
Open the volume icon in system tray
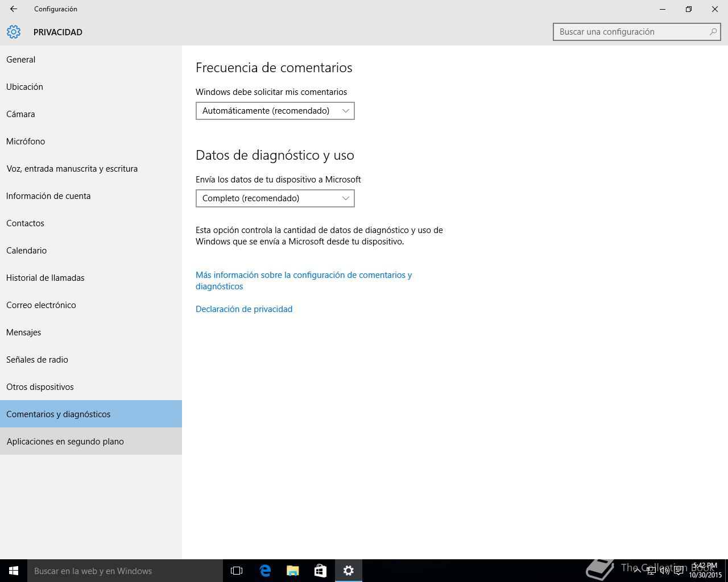[665, 571]
